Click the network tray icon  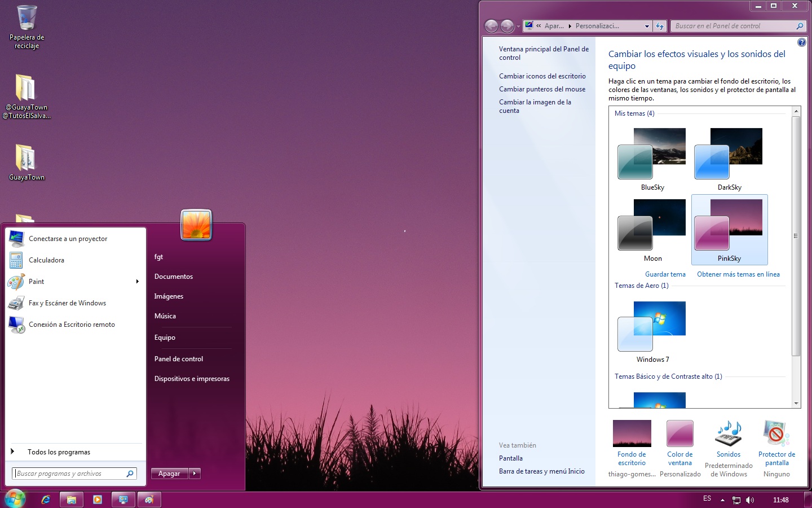(x=736, y=500)
